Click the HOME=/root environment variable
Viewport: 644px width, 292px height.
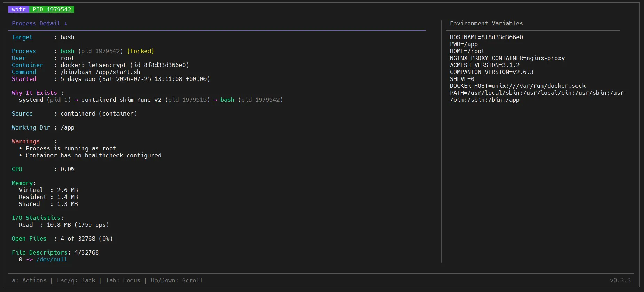[467, 51]
